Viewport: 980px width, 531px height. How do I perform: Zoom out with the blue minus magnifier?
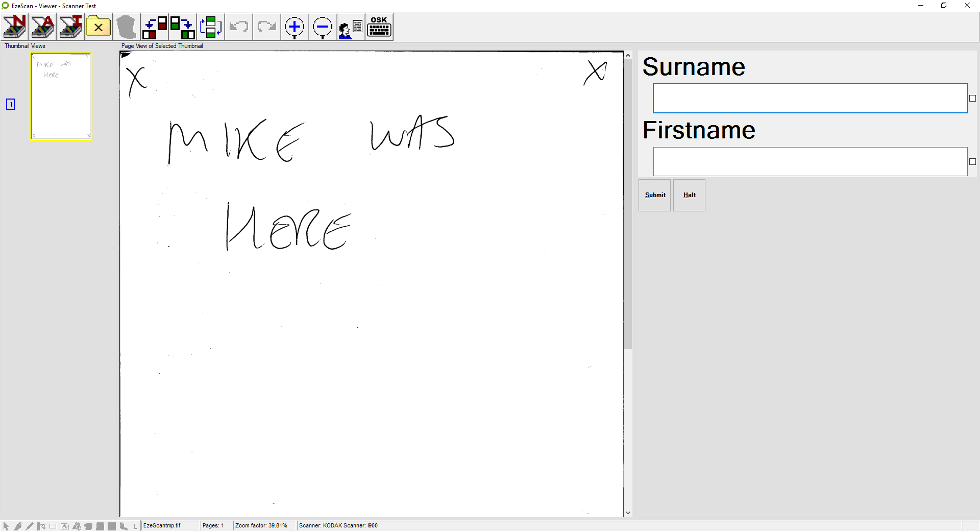323,27
